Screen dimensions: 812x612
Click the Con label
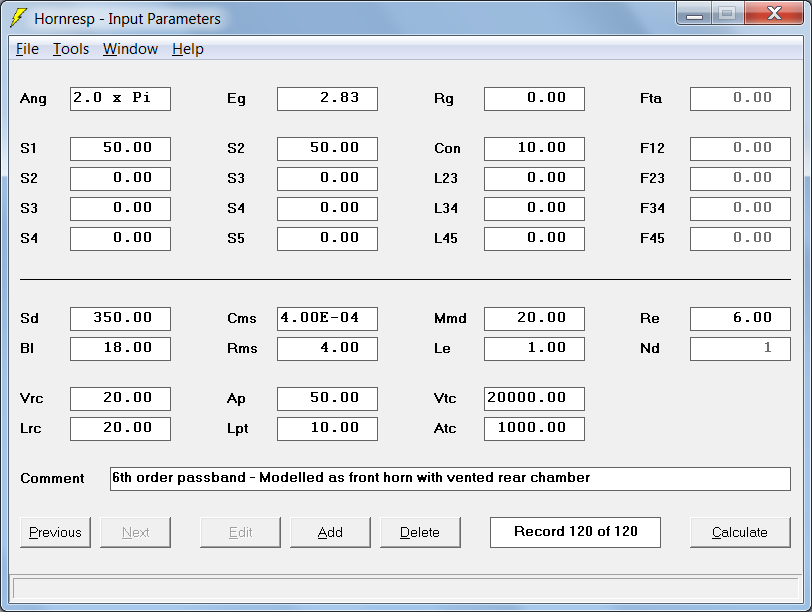click(447, 149)
